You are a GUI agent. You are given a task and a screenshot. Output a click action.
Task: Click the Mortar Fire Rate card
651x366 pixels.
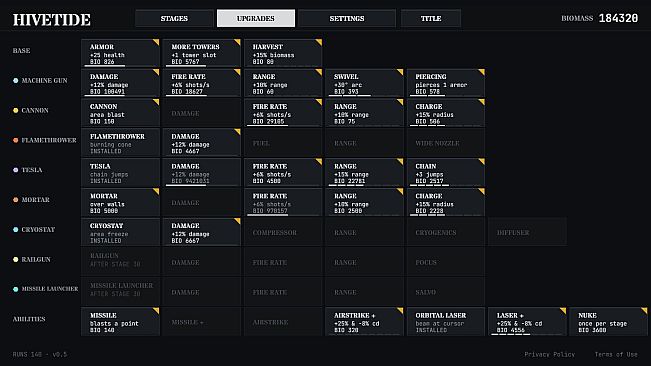283,202
